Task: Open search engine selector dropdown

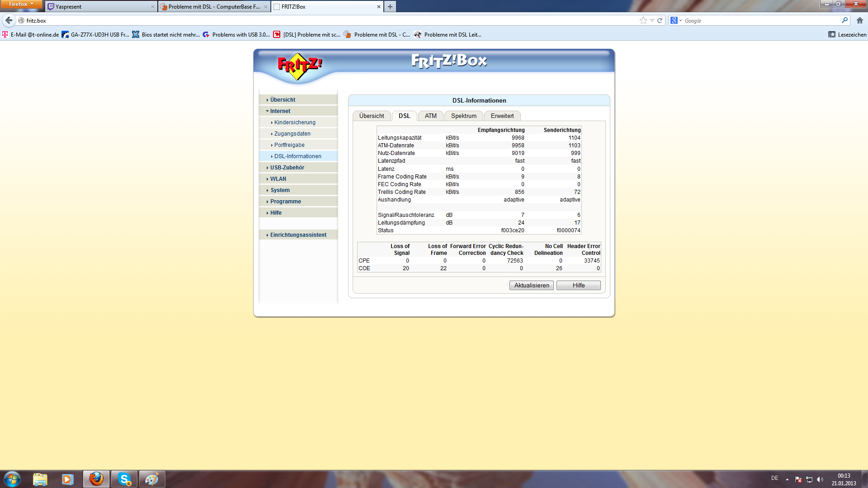Action: [x=676, y=20]
